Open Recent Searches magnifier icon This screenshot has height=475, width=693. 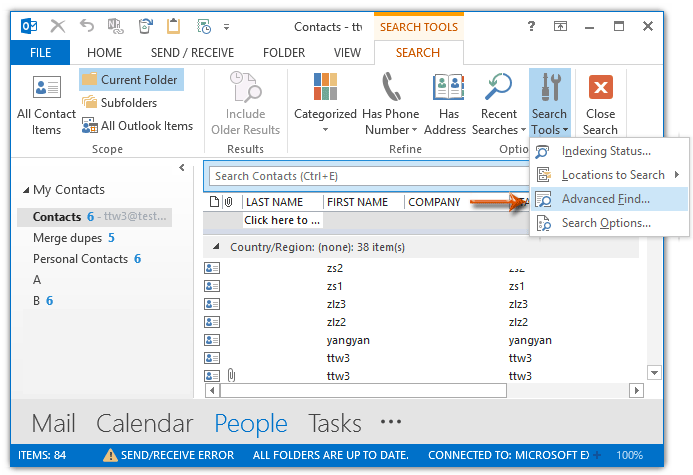(x=498, y=88)
